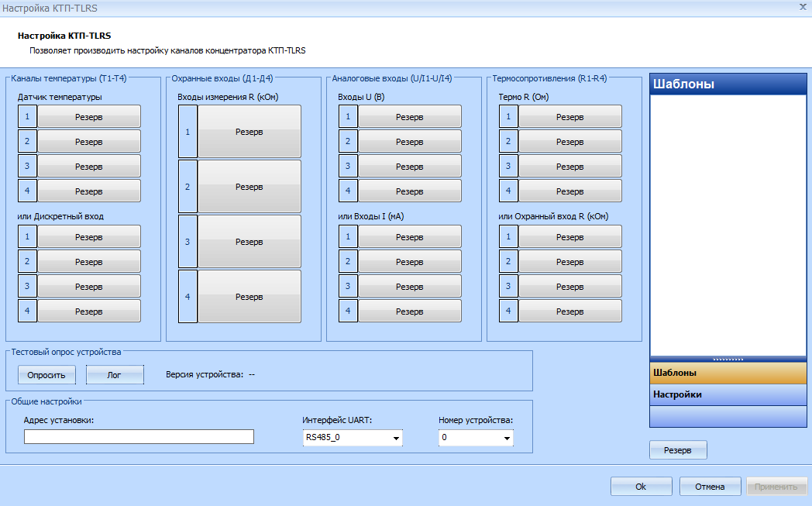The height and width of the screenshot is (506, 812).
Task: Click Резерв for Охранный вход R channel 1
Action: tap(570, 236)
